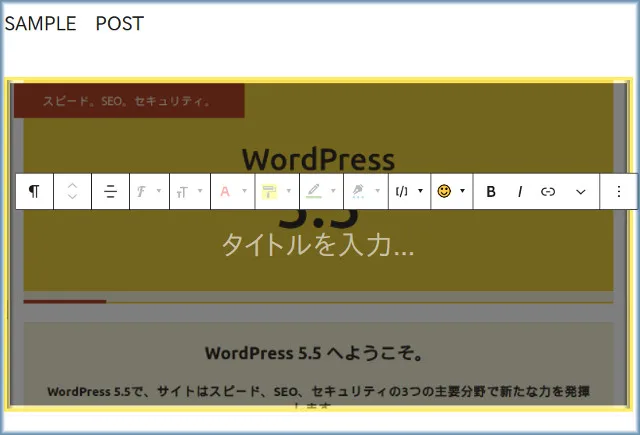The image size is (640, 435).
Task: Click the スピード。SEO。セキュリティ。 banner label
Action: 127,101
